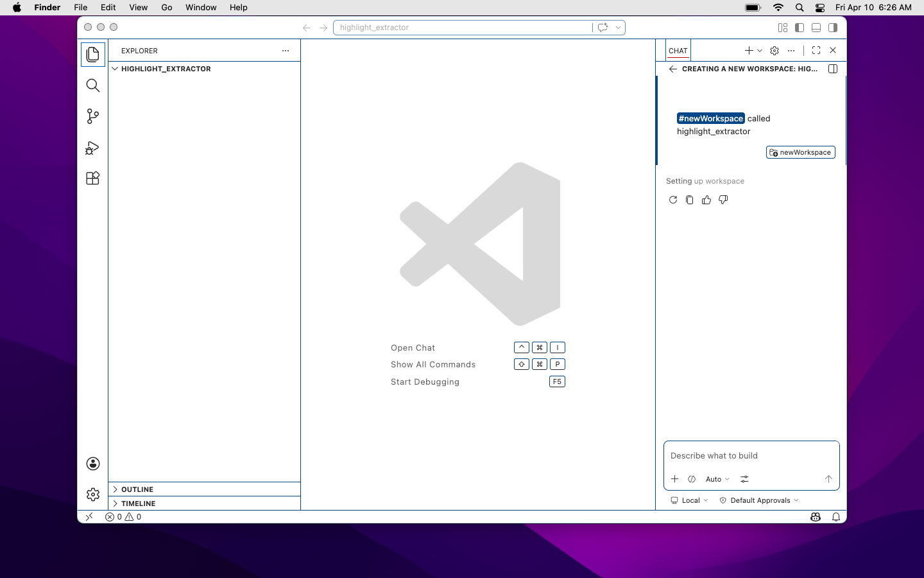Click the back arrow above the chat session
This screenshot has width=924, height=578.
coord(672,69)
